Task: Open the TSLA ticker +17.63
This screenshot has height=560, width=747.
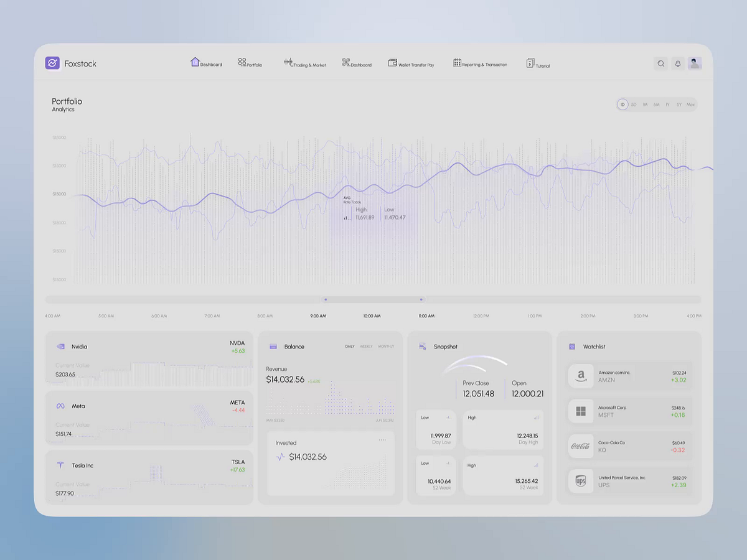Action: coord(237,465)
